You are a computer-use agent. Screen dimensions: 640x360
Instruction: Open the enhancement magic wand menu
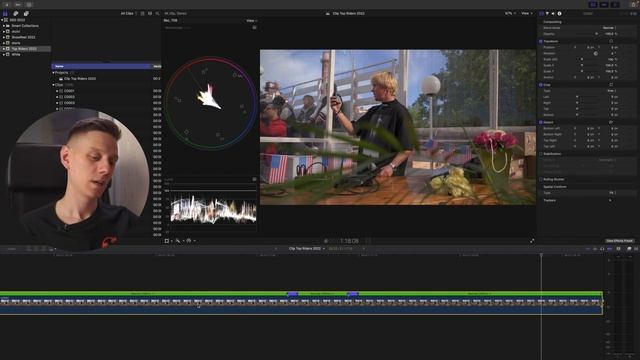click(178, 241)
